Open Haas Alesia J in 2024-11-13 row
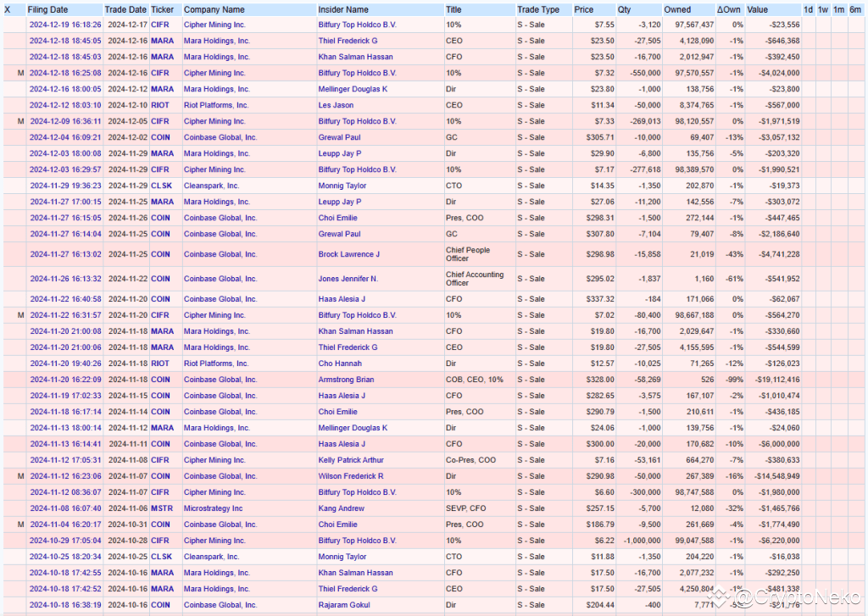The height and width of the screenshot is (616, 868). (342, 445)
